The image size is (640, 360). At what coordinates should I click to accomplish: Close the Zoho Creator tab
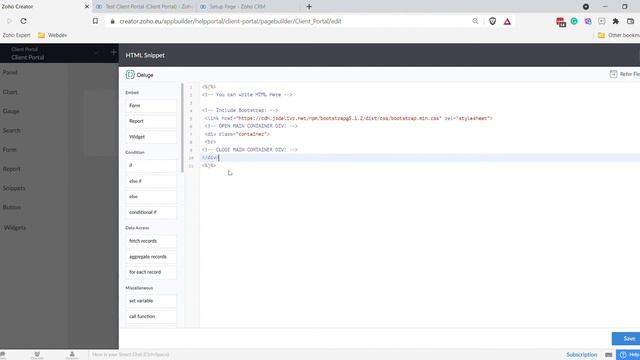[x=87, y=7]
